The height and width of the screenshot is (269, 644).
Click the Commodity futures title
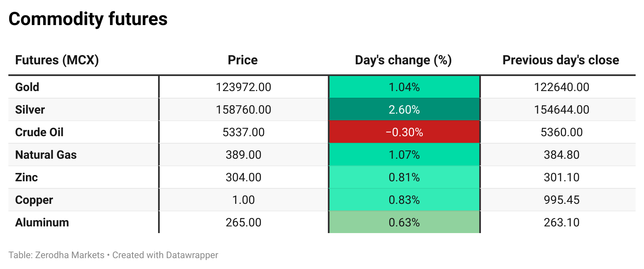point(88,19)
